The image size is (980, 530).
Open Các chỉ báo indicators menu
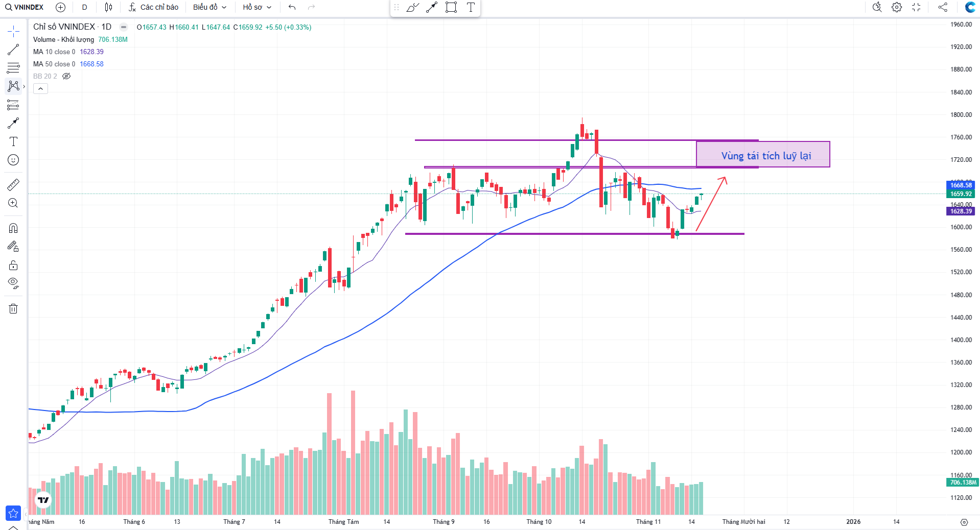(153, 7)
